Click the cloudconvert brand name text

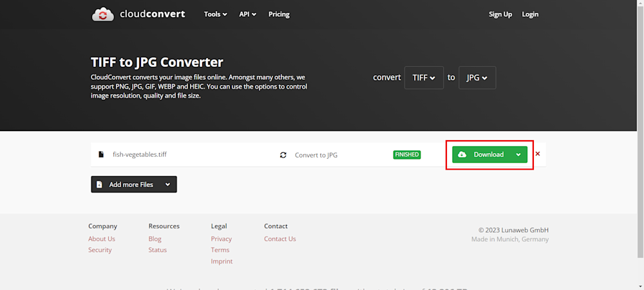pos(153,14)
